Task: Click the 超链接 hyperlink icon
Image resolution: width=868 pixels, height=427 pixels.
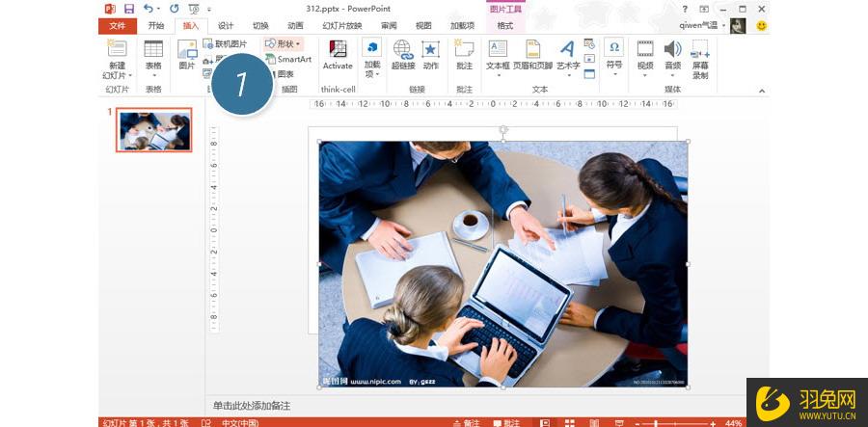Action: (403, 49)
